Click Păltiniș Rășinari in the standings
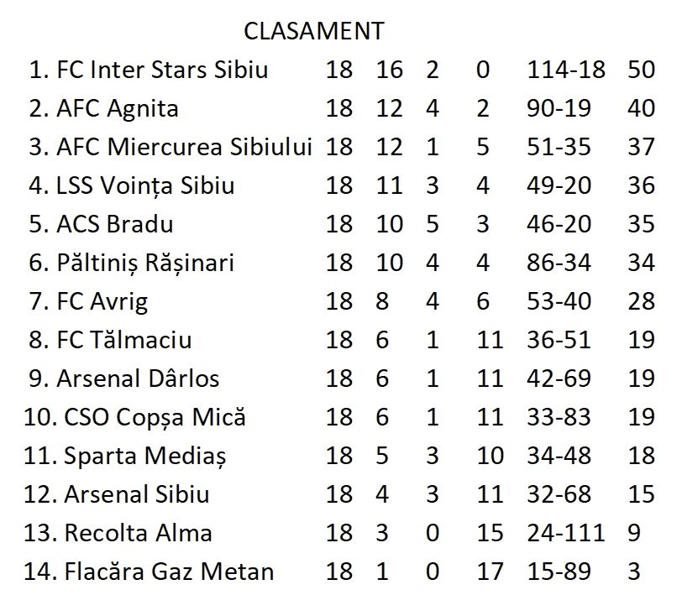 145,264
